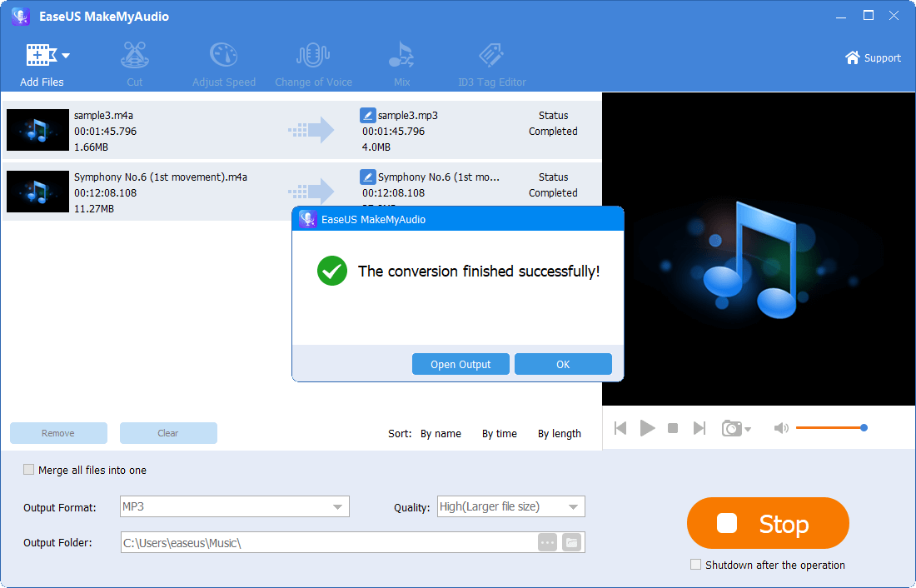916x588 pixels.
Task: Mute the audio volume
Action: [x=781, y=427]
